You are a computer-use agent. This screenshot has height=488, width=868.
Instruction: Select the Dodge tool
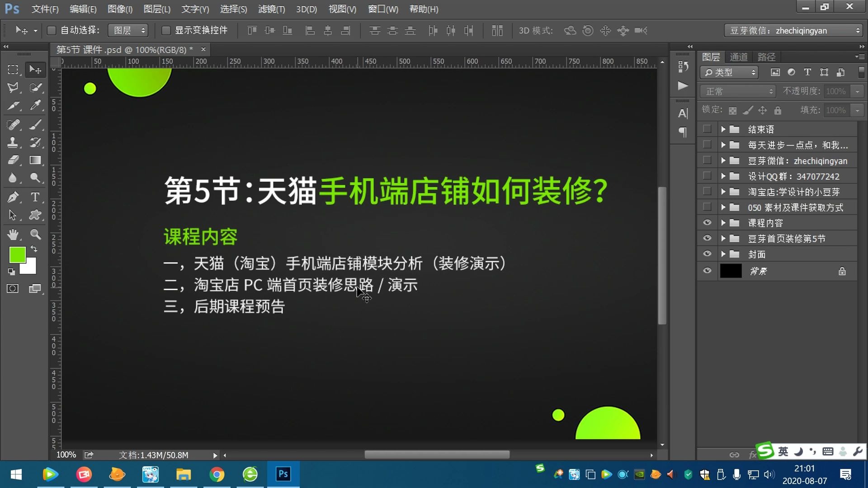pyautogui.click(x=35, y=178)
